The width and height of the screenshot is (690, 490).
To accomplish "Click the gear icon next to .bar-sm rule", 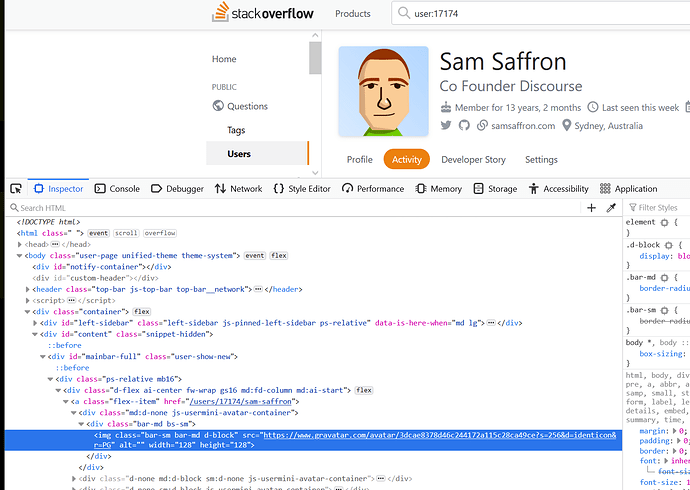I will (664, 310).
